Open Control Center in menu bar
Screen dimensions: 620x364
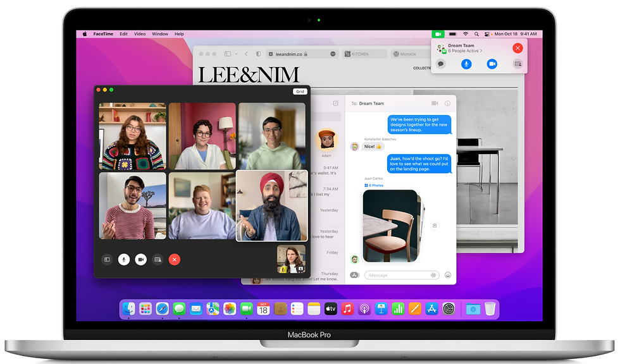point(487,34)
